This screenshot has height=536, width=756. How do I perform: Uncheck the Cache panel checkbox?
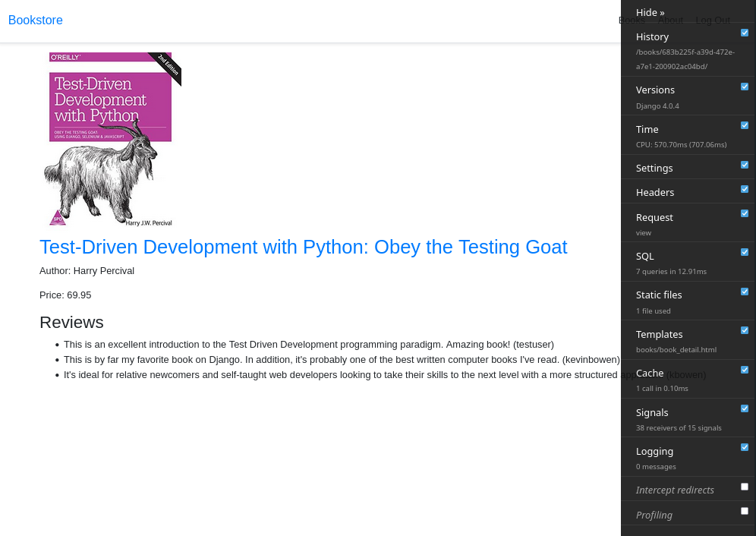(x=745, y=370)
